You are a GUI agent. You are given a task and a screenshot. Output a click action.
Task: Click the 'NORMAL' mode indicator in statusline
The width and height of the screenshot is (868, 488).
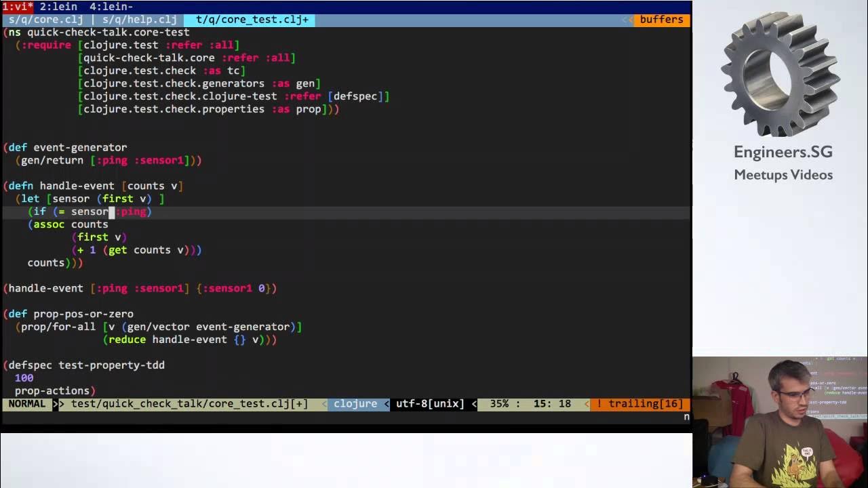tap(27, 404)
